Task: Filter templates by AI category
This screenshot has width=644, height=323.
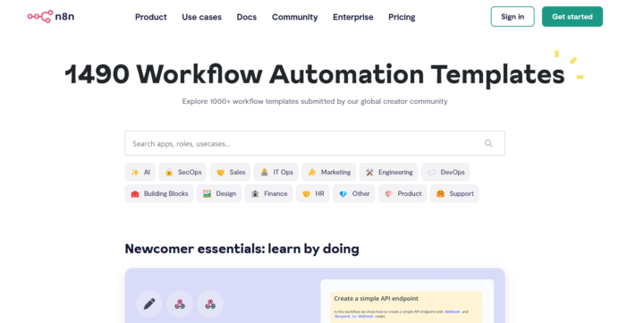Action: [140, 172]
